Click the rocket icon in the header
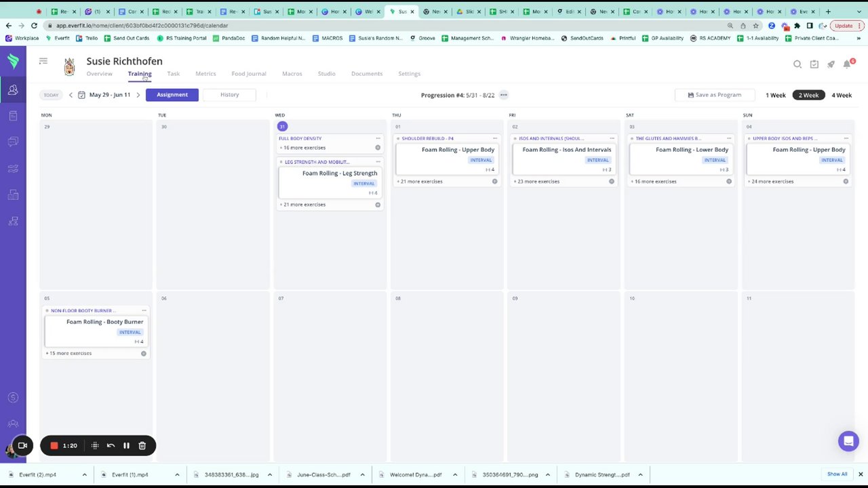This screenshot has width=868, height=488. coord(831,64)
